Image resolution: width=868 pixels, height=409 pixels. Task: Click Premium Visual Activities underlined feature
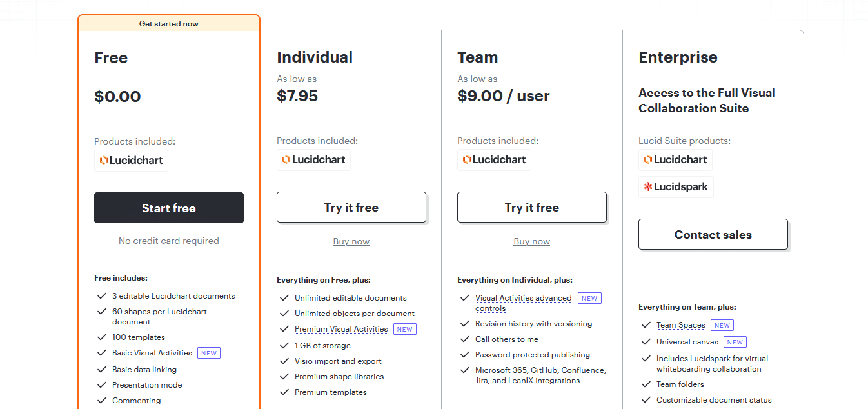tap(341, 329)
